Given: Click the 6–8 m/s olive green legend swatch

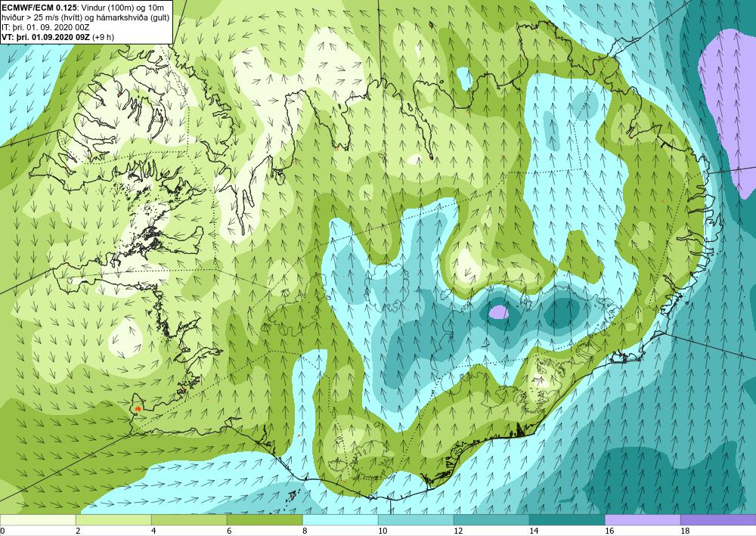Looking at the screenshot, I should click(x=265, y=519).
